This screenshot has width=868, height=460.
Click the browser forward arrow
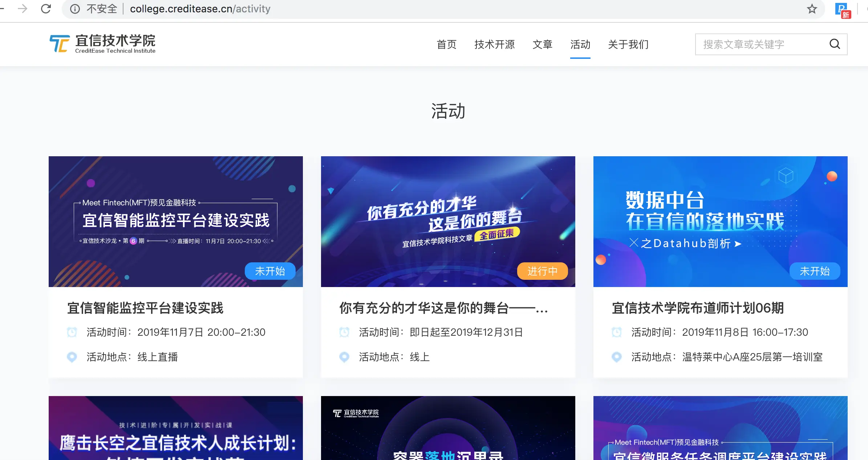click(x=23, y=9)
